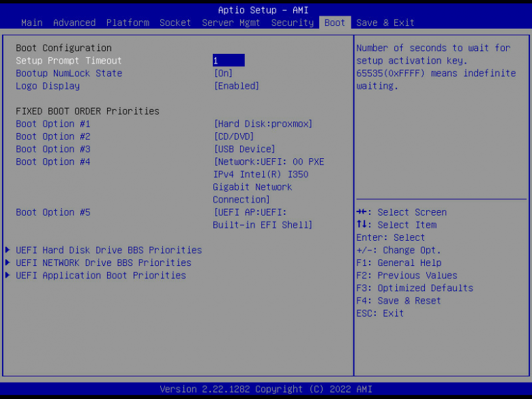Viewport: 532px width, 399px height.
Task: Open UEFI Hard Disk Drive BBS Priorities
Action: [x=108, y=250]
